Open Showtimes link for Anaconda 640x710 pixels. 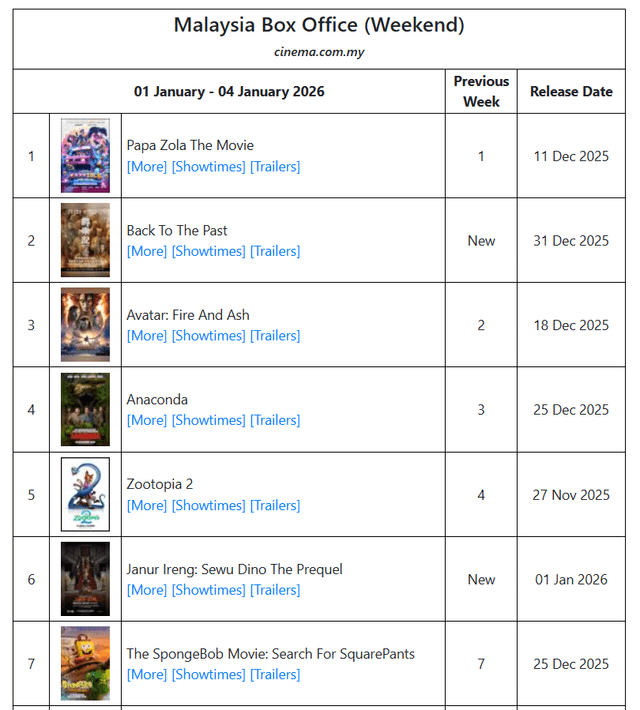pyautogui.click(x=208, y=421)
